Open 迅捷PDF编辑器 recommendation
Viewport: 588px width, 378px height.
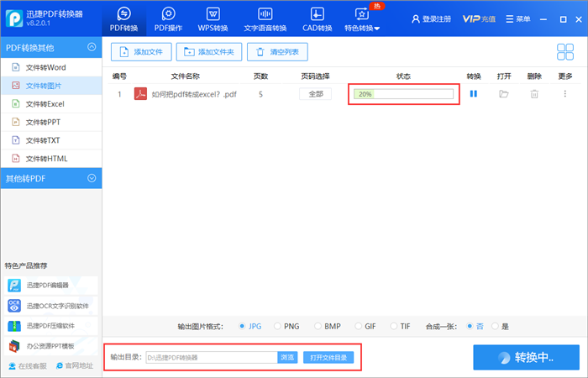pos(51,286)
